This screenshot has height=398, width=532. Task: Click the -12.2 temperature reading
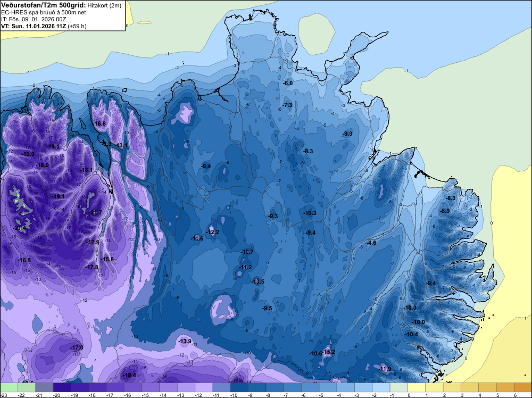pyautogui.click(x=213, y=232)
